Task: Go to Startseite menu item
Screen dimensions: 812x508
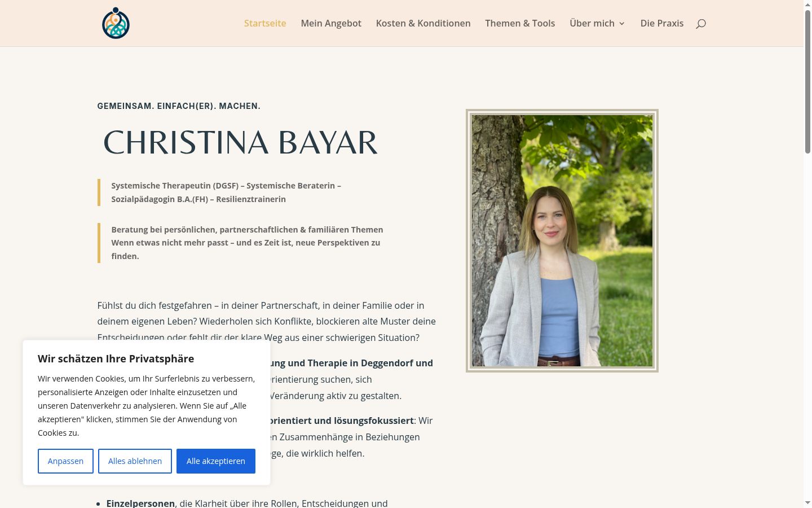Action: (265, 23)
